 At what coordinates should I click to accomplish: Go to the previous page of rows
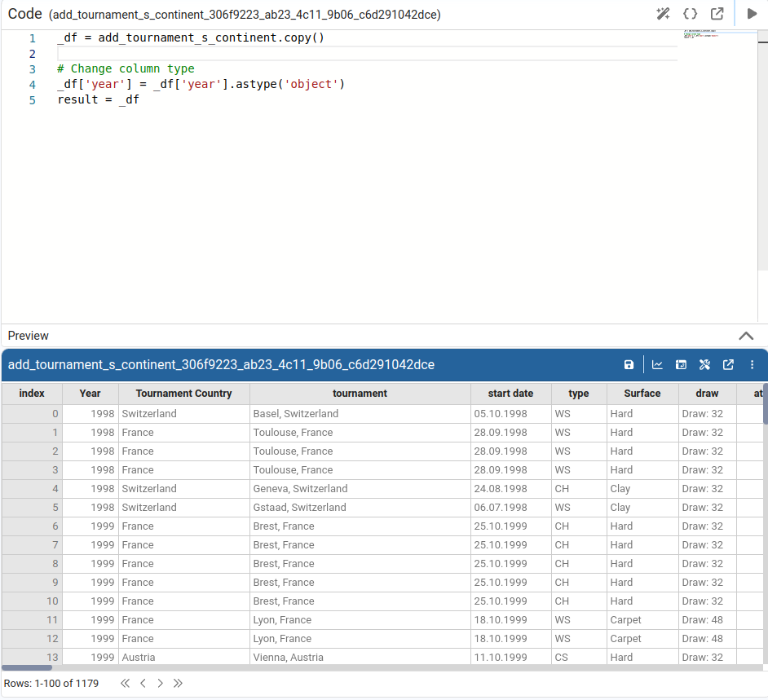tap(143, 683)
